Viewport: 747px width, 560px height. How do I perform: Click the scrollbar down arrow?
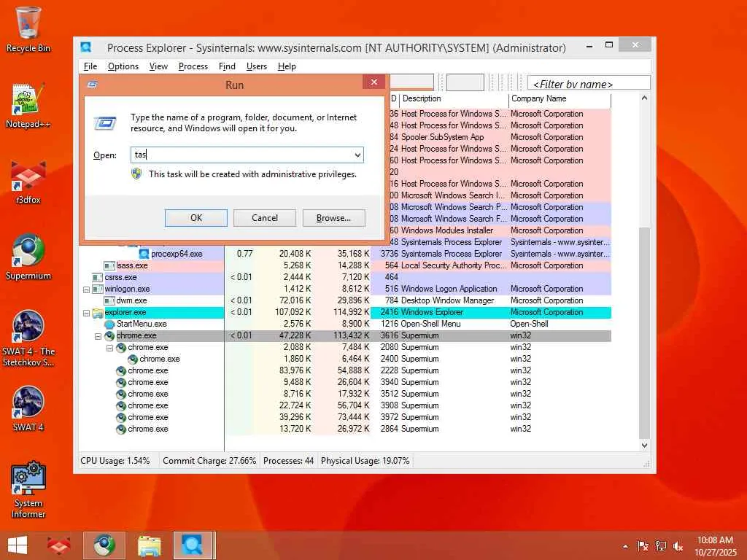(644, 446)
